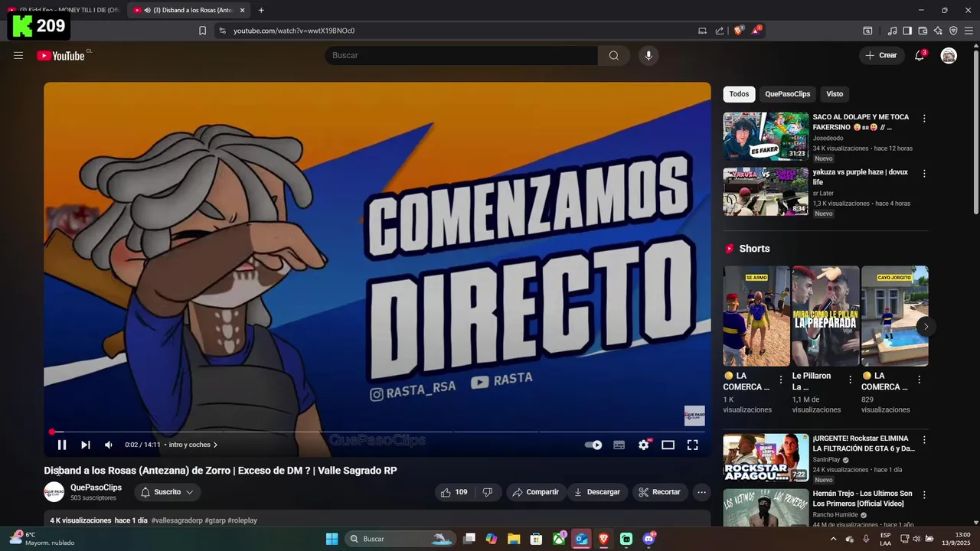Open File Explorer from the taskbar
Screen dimensions: 980x551
coord(514,539)
